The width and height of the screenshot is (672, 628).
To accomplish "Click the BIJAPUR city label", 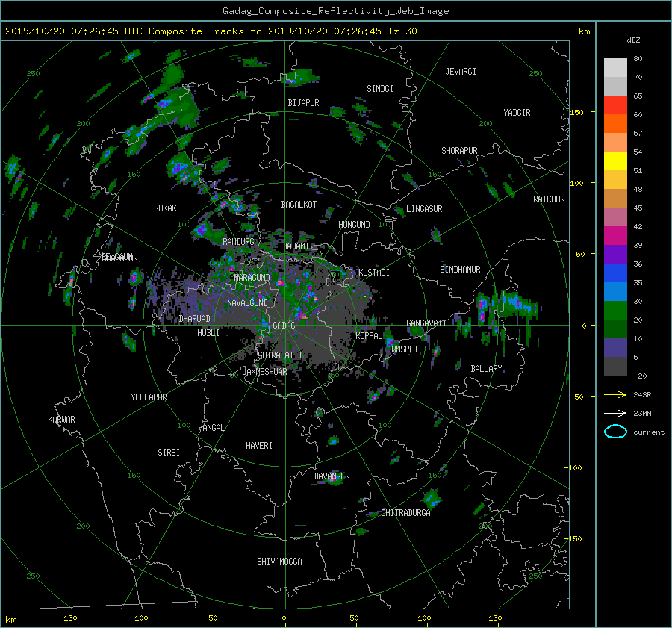I will (303, 103).
